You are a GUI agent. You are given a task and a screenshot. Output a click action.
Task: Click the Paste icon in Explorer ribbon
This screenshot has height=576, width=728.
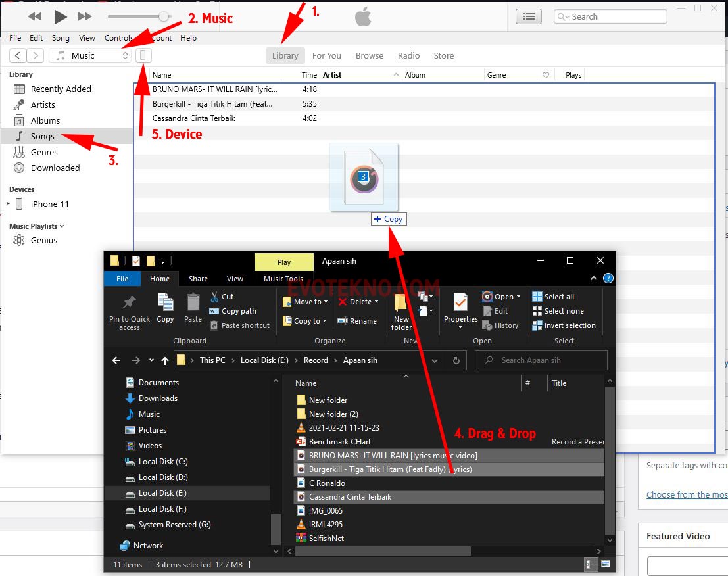point(193,303)
